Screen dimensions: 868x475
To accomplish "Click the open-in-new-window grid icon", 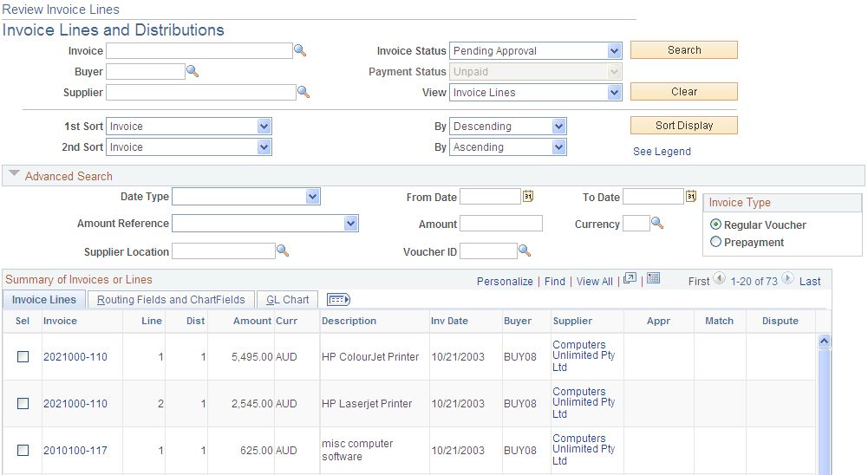I will tap(630, 278).
